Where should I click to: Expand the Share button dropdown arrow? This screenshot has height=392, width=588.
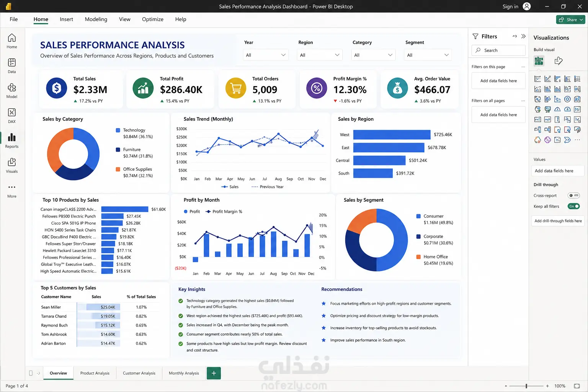click(x=581, y=20)
